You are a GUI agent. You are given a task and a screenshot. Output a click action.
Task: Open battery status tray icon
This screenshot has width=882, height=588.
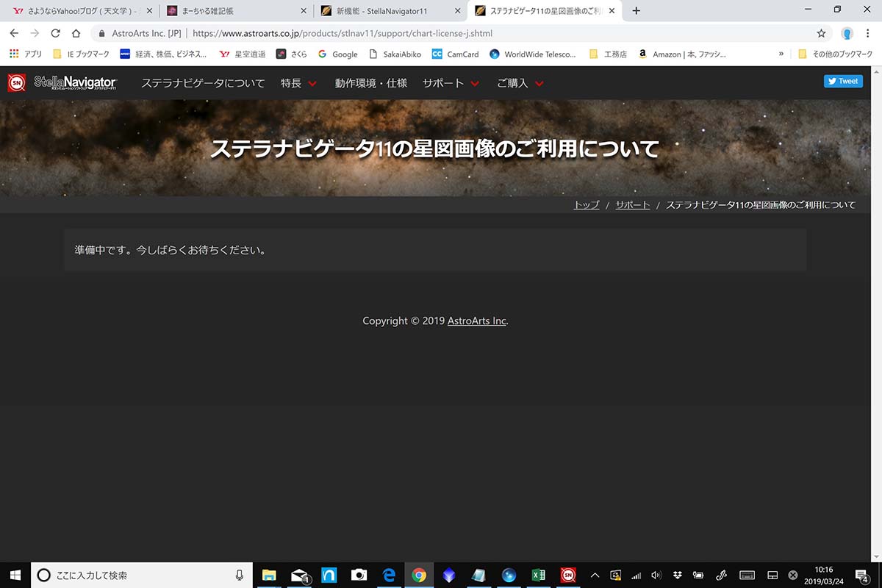tap(698, 575)
